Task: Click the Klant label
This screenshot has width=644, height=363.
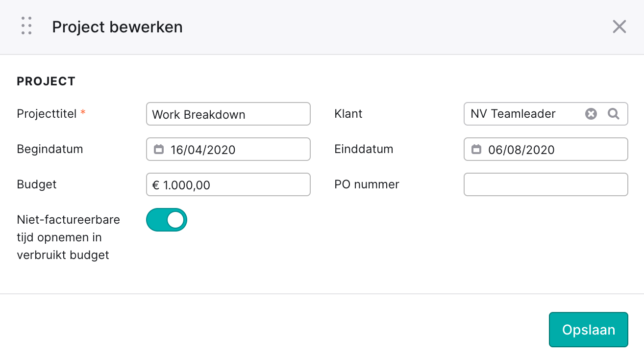Action: click(348, 114)
